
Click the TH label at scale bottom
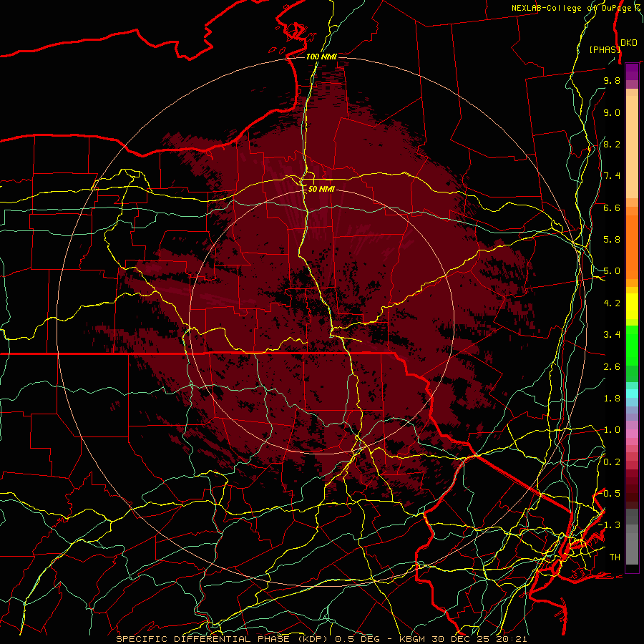tap(615, 557)
